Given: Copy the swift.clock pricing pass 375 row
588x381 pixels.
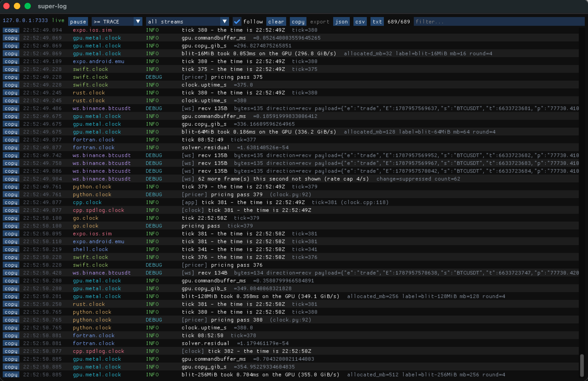Looking at the screenshot, I should 11,77.
